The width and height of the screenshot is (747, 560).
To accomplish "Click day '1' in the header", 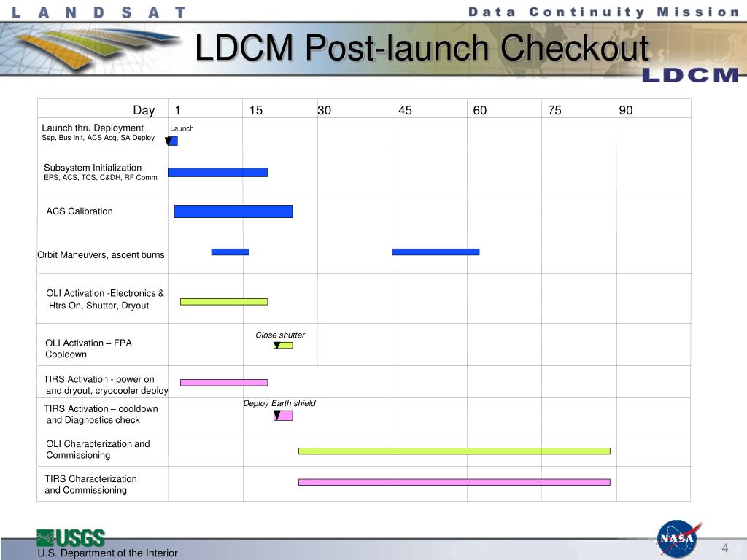I will 177,111.
